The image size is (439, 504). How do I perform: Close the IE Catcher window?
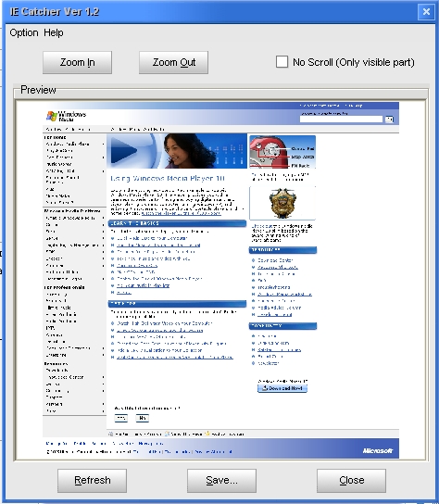(426, 12)
